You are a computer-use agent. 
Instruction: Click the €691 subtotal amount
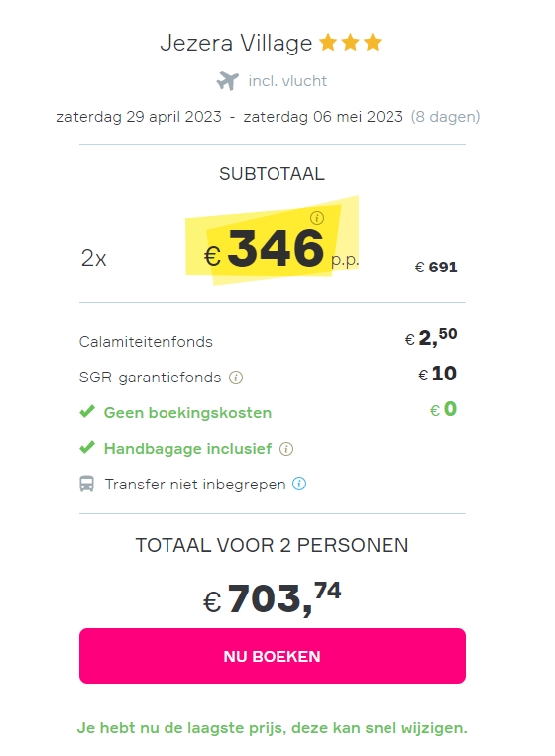(436, 268)
